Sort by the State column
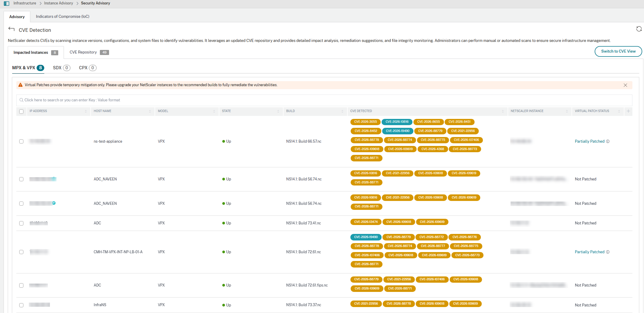This screenshot has width=644, height=313. [278, 111]
